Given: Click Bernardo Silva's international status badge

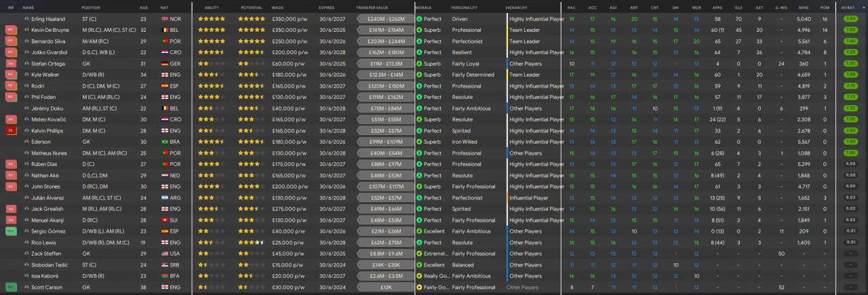Looking at the screenshot, I should point(11,41).
